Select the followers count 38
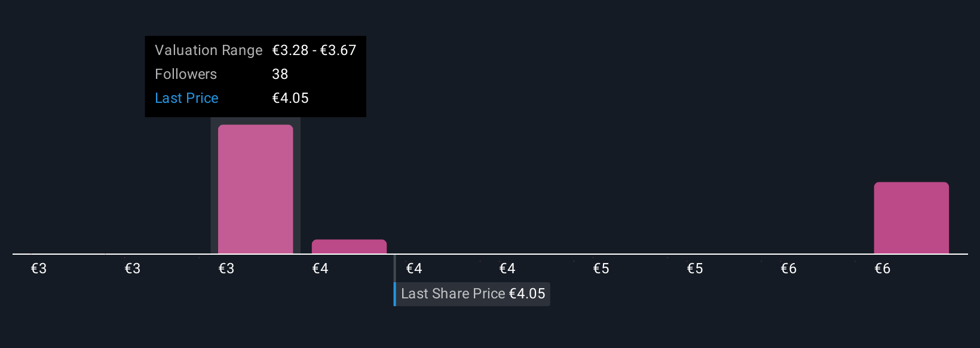The width and height of the screenshot is (980, 348). point(280,74)
